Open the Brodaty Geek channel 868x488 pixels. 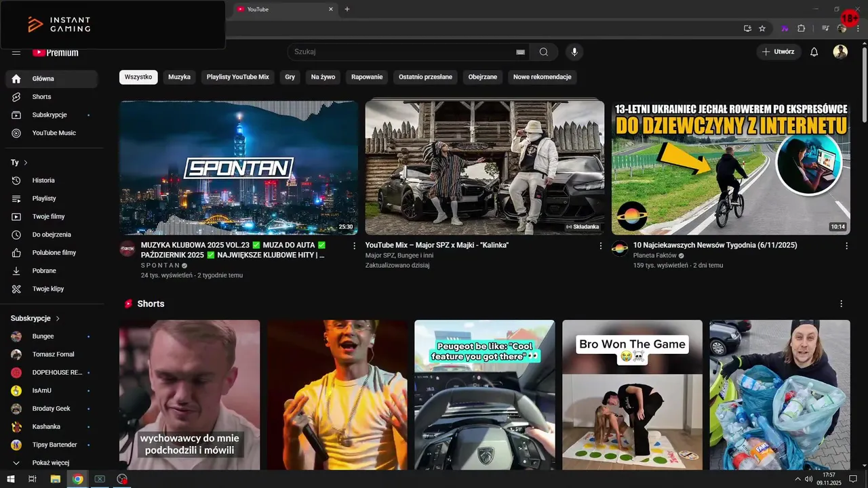coord(52,409)
